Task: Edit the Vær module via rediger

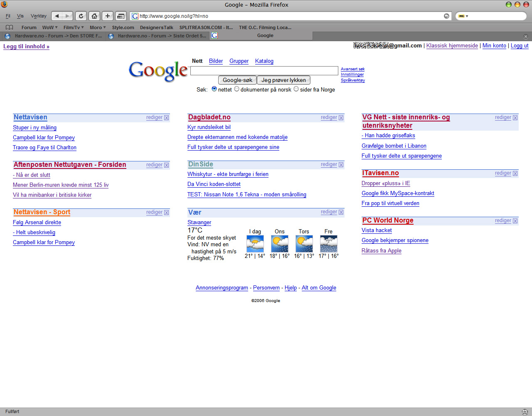Action: pos(329,212)
